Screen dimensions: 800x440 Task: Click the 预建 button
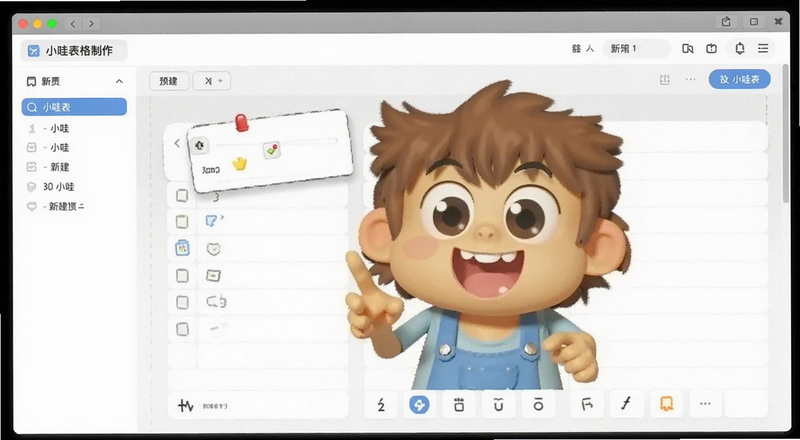tap(169, 81)
